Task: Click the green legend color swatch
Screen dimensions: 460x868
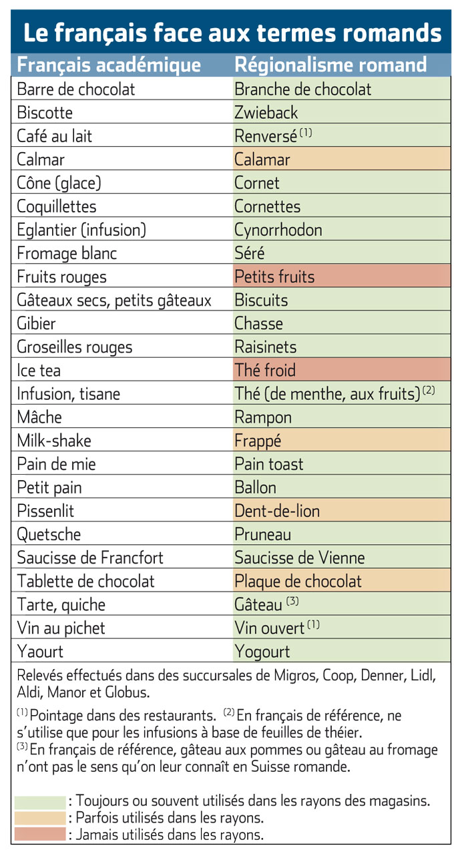Action: pos(40,801)
